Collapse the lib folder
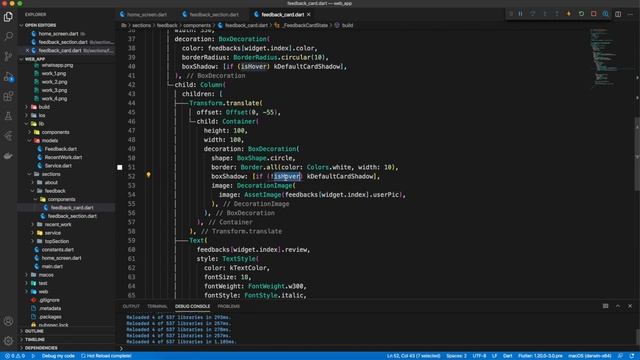The width and height of the screenshot is (640, 360). 41,124
